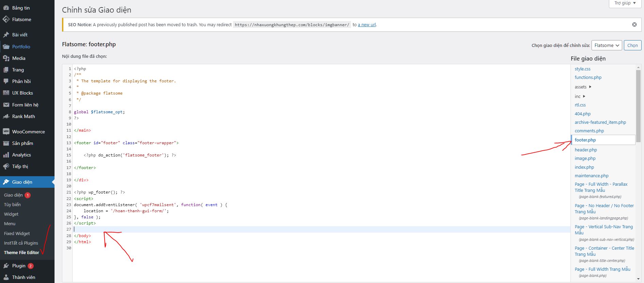Click the Trang pages icon
The width and height of the screenshot is (644, 283).
pyautogui.click(x=6, y=70)
